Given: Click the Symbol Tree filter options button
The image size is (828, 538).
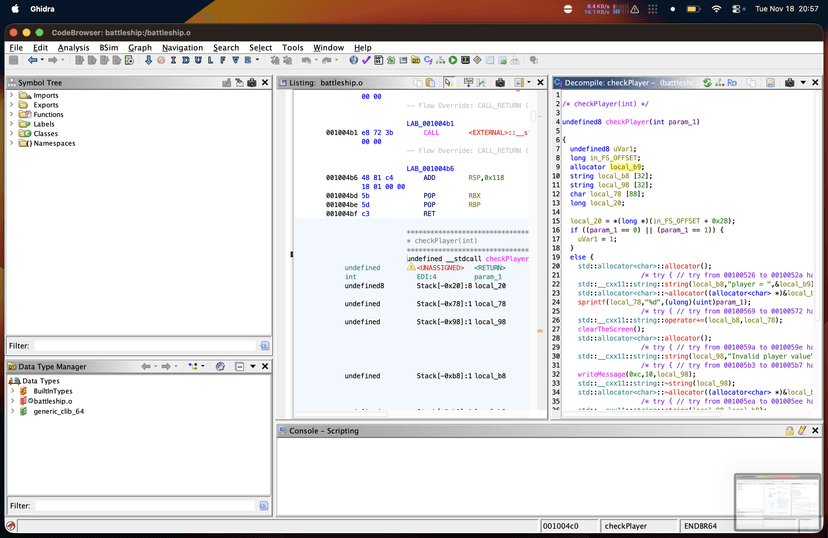Looking at the screenshot, I should [264, 345].
